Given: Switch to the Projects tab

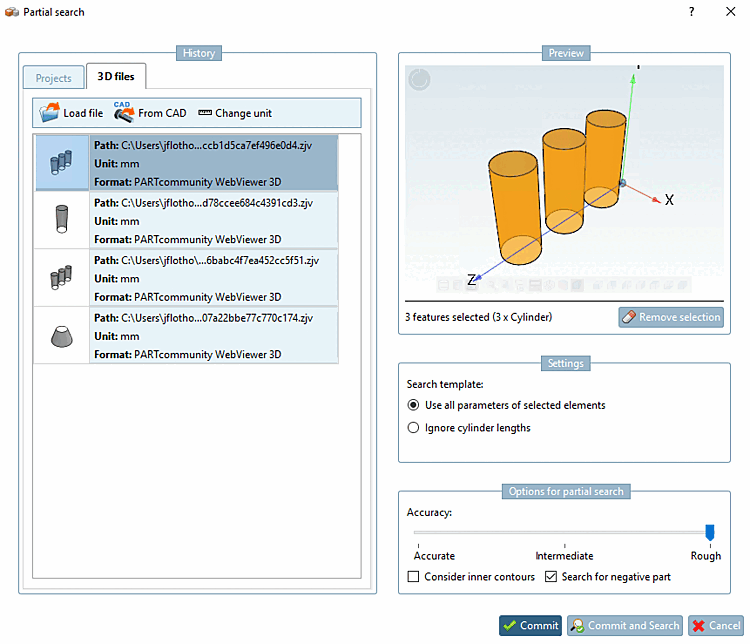Looking at the screenshot, I should coord(54,78).
